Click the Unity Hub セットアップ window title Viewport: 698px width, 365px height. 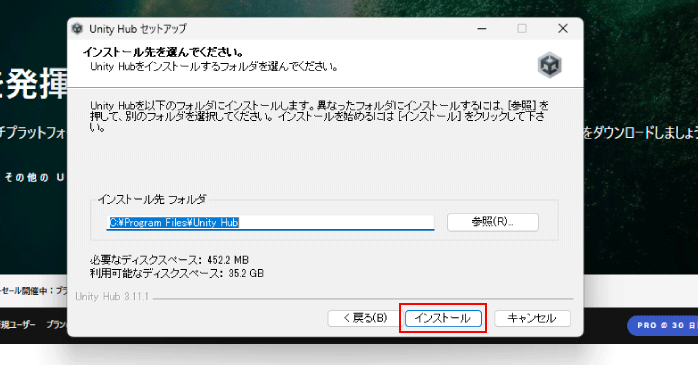click(138, 29)
